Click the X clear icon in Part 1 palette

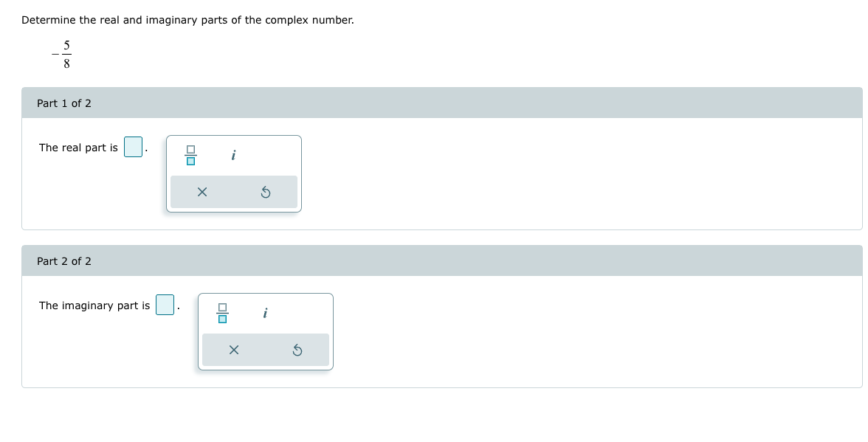(201, 192)
